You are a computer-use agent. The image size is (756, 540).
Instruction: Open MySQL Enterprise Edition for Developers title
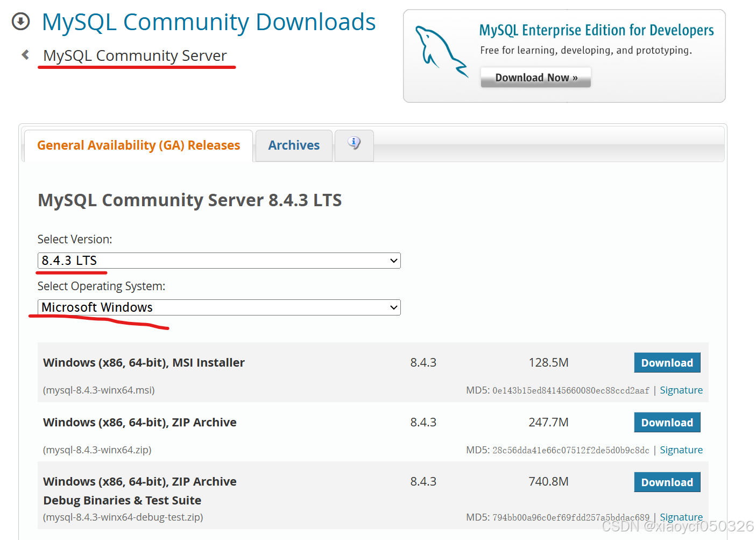[596, 30]
